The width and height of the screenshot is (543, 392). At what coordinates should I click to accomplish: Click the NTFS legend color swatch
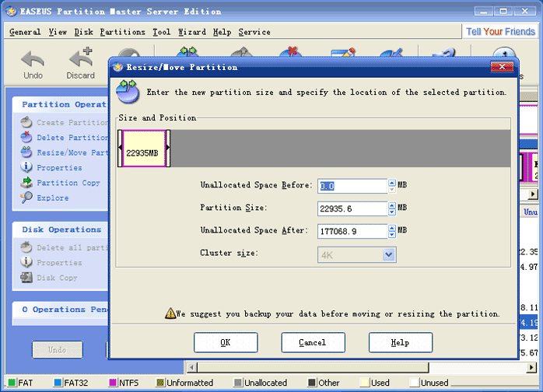coord(113,383)
